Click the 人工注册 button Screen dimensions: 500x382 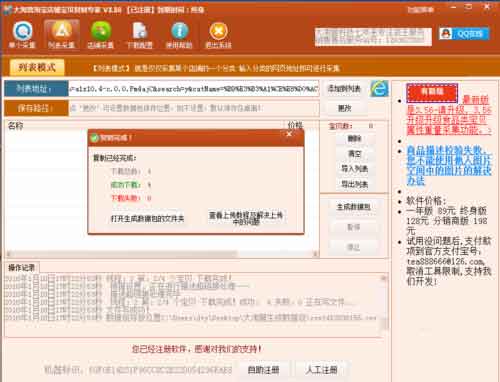click(x=321, y=370)
